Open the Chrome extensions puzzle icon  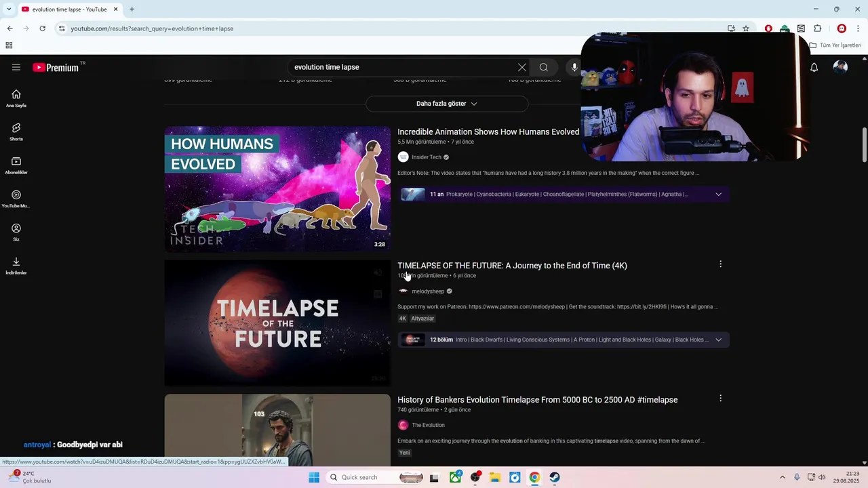coord(817,28)
